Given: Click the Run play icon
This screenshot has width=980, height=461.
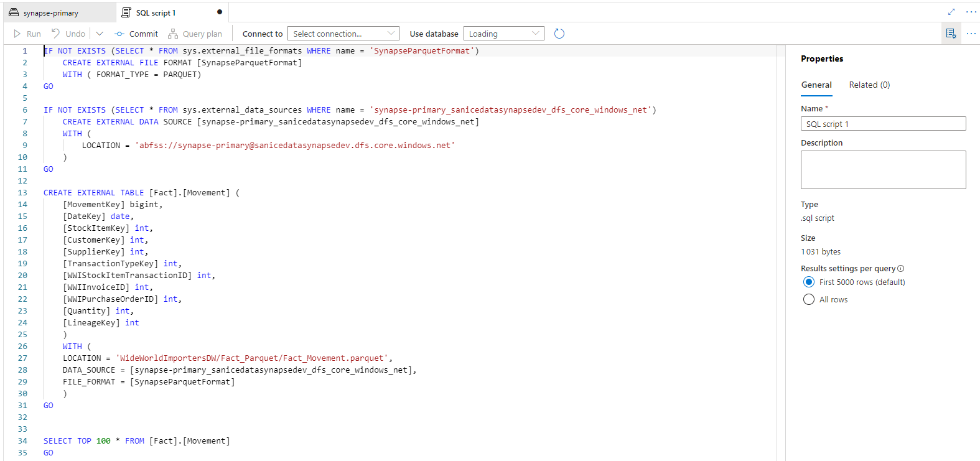Looking at the screenshot, I should 17,34.
